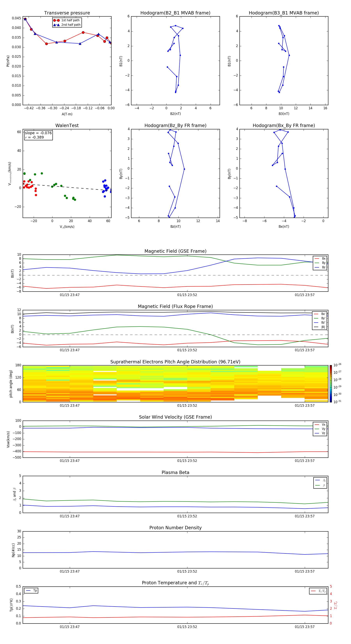Click the '01/15 23:47' tick under Plasma Beta

click(x=70, y=516)
